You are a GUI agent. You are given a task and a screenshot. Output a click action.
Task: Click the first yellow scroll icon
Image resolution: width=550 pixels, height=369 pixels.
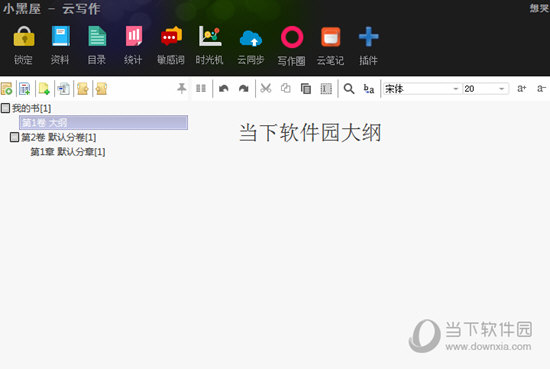pyautogui.click(x=83, y=89)
